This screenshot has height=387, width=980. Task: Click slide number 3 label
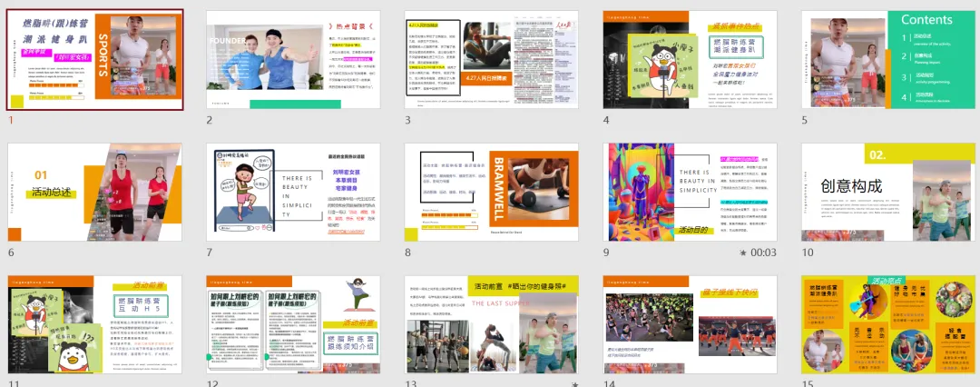[407, 120]
